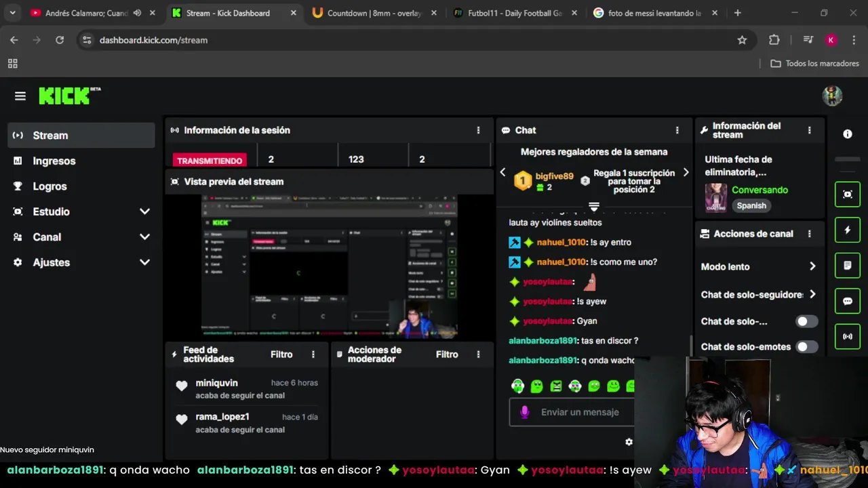
Task: Click nahuel_1010 in "ls ay entro" message
Action: [x=561, y=242]
